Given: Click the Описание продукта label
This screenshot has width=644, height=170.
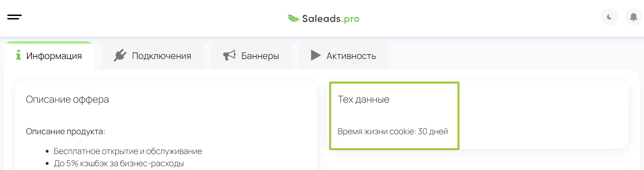Looking at the screenshot, I should pyautogui.click(x=66, y=131).
